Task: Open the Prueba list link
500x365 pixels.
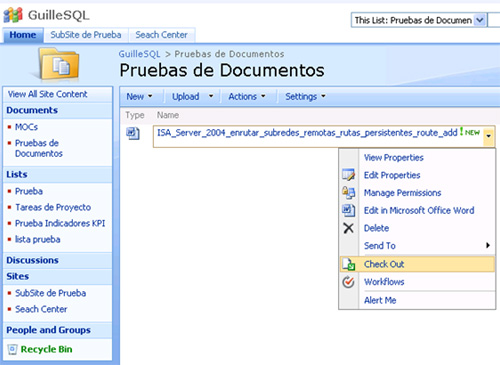Action: (x=29, y=191)
